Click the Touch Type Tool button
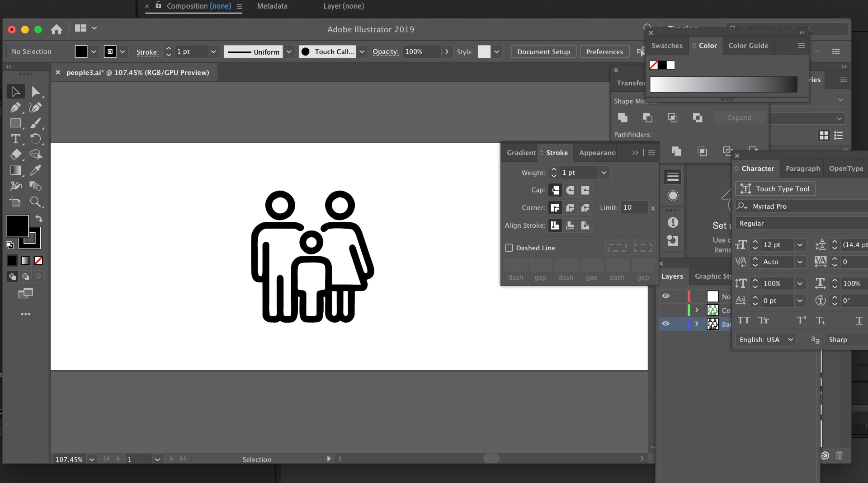The height and width of the screenshot is (483, 868). [775, 189]
